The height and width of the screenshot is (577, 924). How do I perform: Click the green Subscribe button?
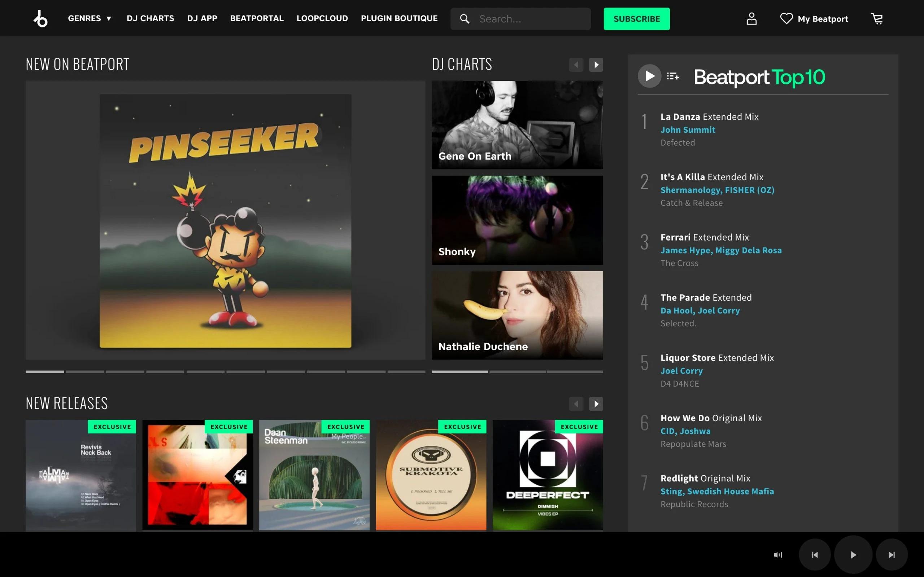tap(636, 19)
